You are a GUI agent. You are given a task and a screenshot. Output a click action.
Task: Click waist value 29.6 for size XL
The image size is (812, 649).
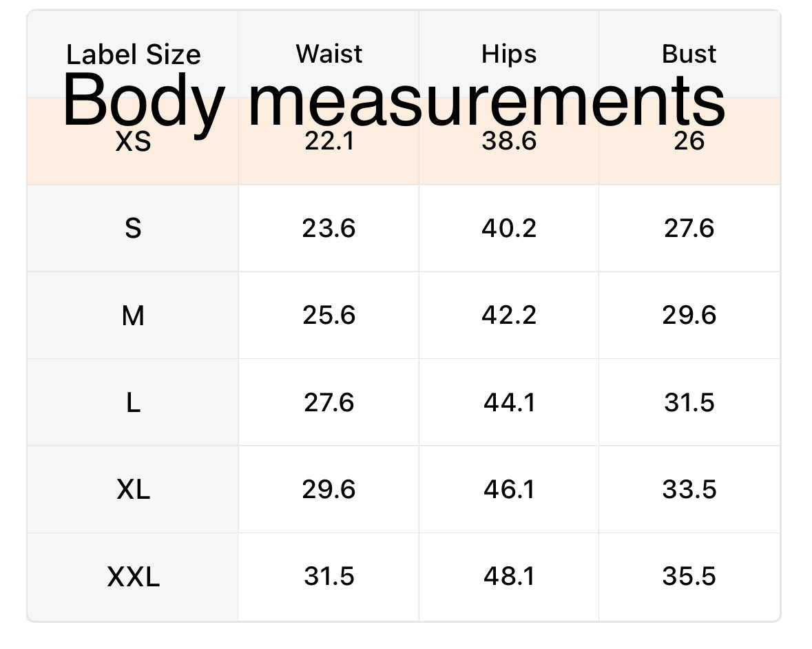(329, 489)
